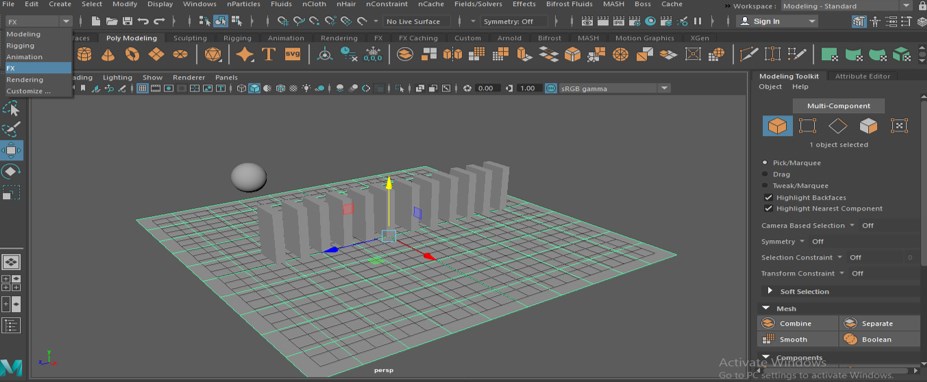Open the nCloth menu
927x382 pixels.
[313, 4]
